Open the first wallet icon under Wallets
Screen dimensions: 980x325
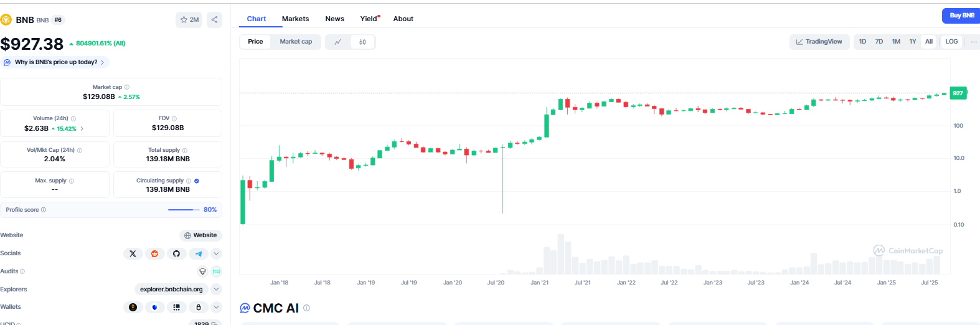pyautogui.click(x=133, y=307)
